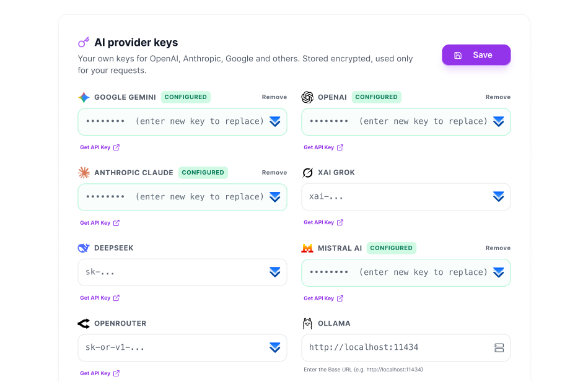Click the Ollama llama icon
588x382 pixels.
tap(307, 324)
